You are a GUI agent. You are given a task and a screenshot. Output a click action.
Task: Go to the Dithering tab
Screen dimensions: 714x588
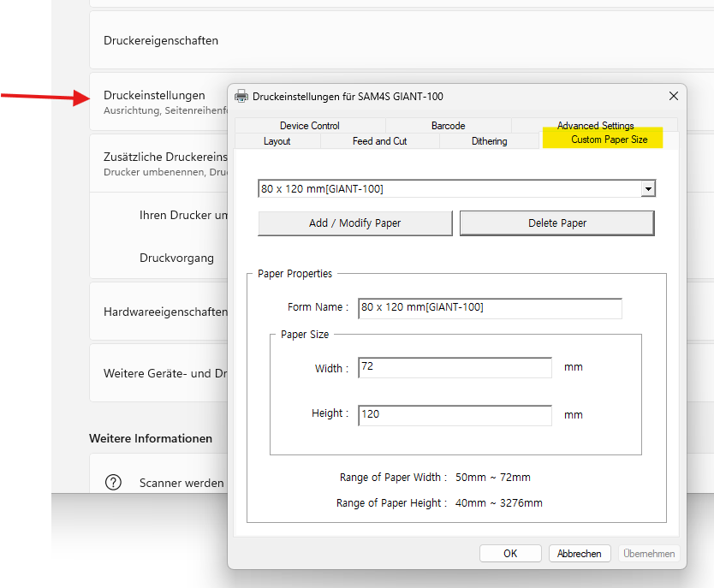[x=489, y=141]
